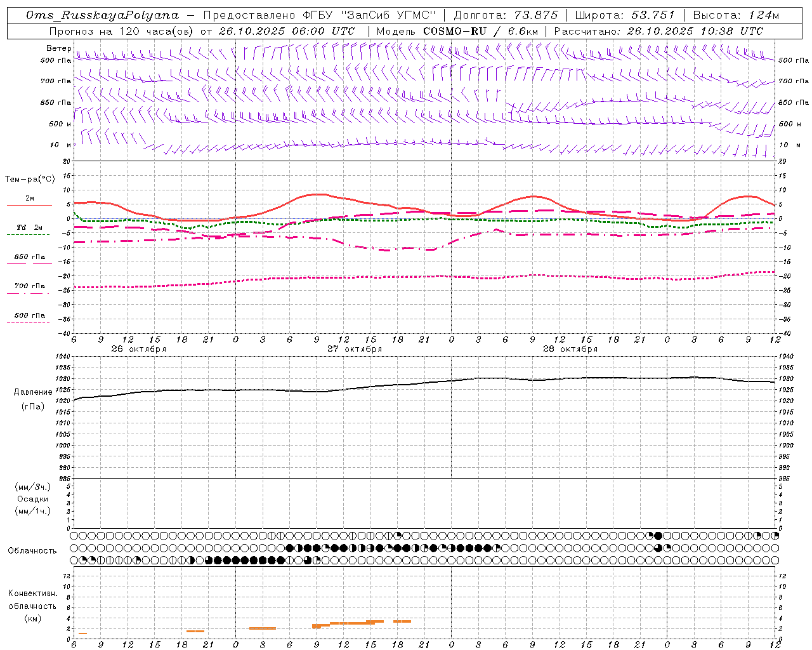The width and height of the screenshot is (812, 650).
Task: Click the 'Td 2м' dew point legend entry
Action: pos(29,227)
